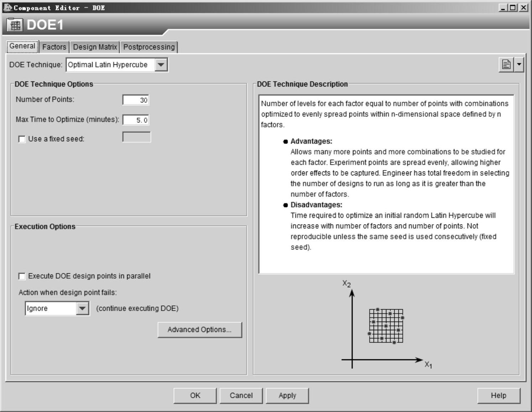Click the fixed seed value field
The width and height of the screenshot is (532, 412).
[137, 137]
